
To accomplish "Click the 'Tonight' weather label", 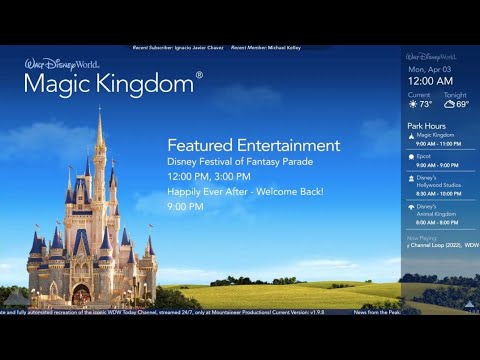I will [x=455, y=95].
